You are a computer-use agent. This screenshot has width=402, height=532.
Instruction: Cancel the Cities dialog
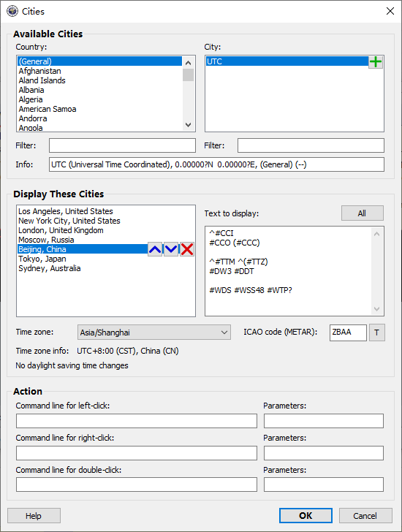(x=365, y=516)
